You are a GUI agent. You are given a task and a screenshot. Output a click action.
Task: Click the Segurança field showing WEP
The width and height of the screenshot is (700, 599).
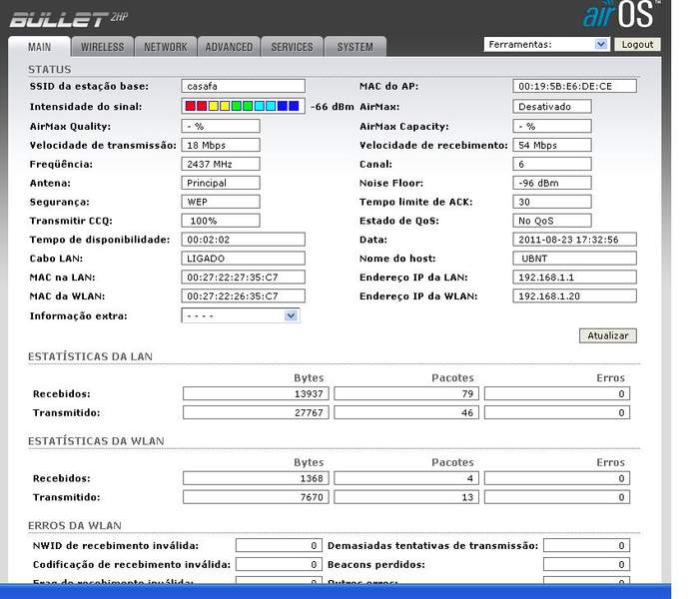(221, 202)
